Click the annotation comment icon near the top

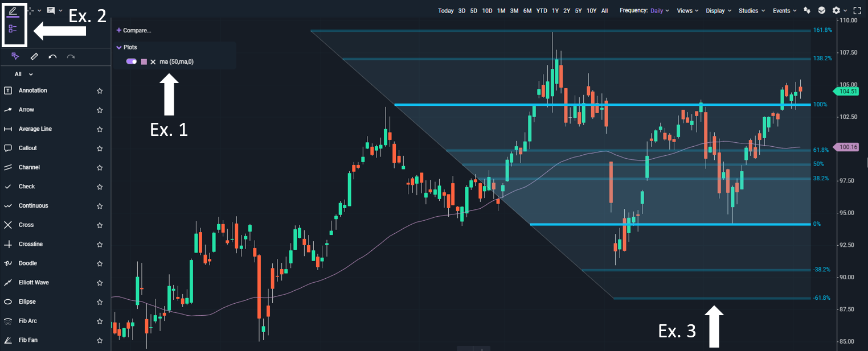51,10
